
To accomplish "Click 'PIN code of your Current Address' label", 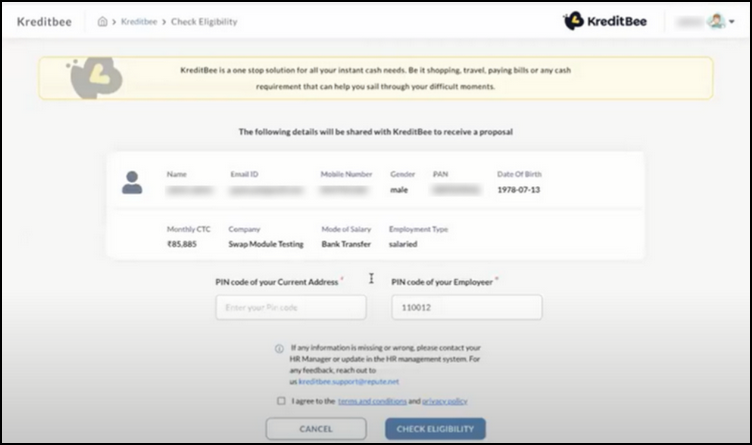I will (277, 282).
